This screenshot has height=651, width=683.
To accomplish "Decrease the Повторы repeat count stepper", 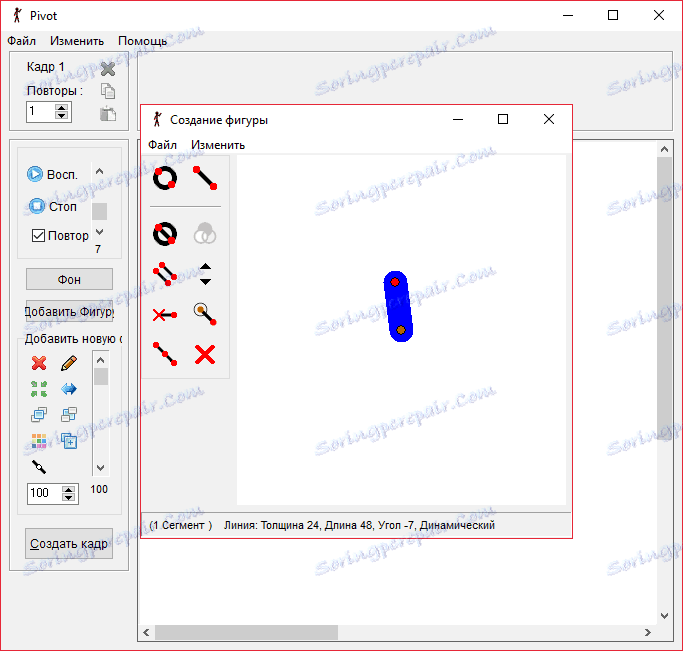I will (x=61, y=115).
